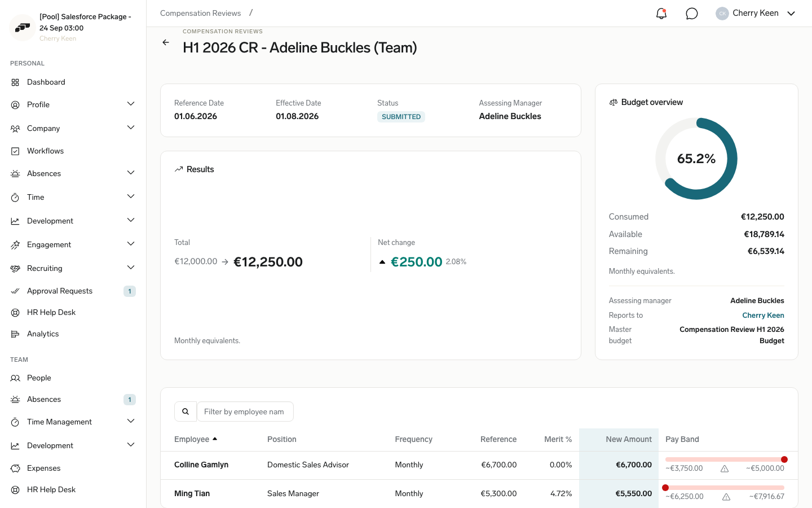The height and width of the screenshot is (508, 812).
Task: Click the New Amount column header
Action: [629, 439]
